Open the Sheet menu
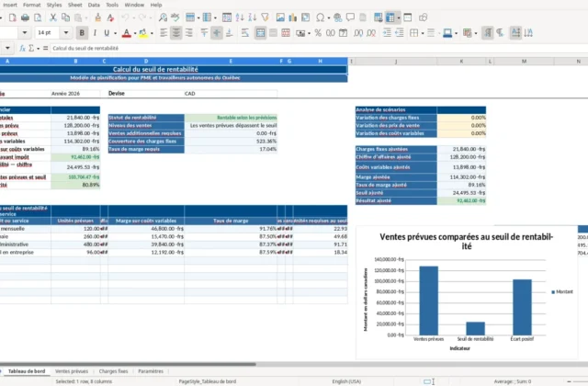 tap(74, 5)
